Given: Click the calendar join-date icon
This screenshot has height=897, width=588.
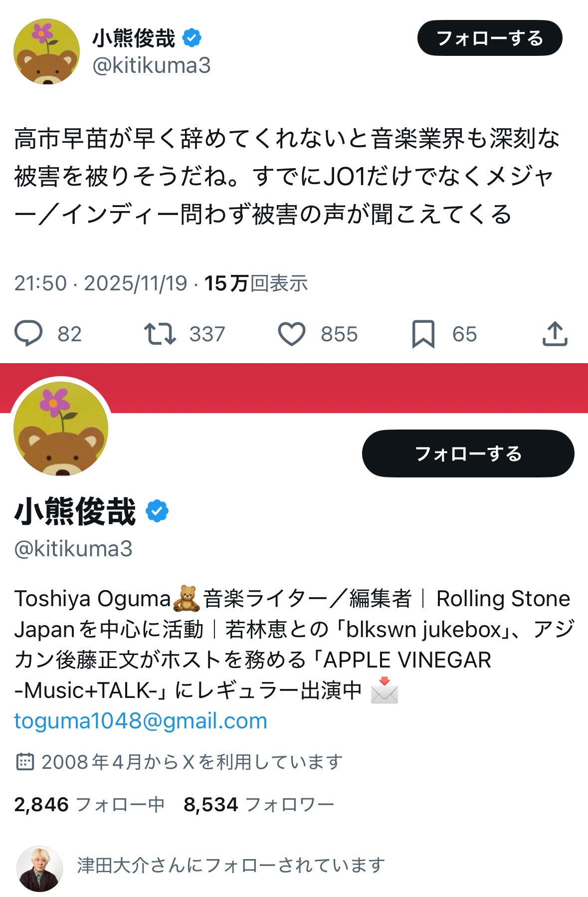Looking at the screenshot, I should point(25,762).
